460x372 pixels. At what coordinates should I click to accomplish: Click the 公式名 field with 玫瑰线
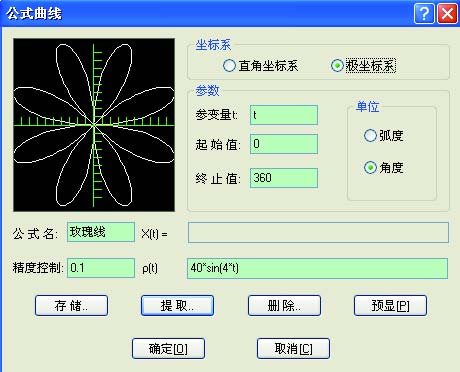click(101, 232)
